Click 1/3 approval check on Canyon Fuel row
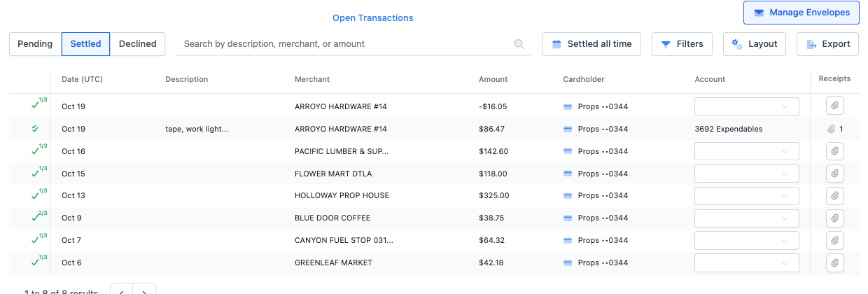Viewport: 868px width, 294px height. pyautogui.click(x=38, y=239)
